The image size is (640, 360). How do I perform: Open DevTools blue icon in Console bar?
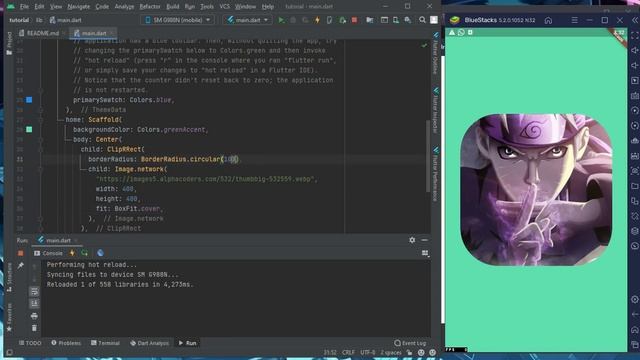(100, 253)
